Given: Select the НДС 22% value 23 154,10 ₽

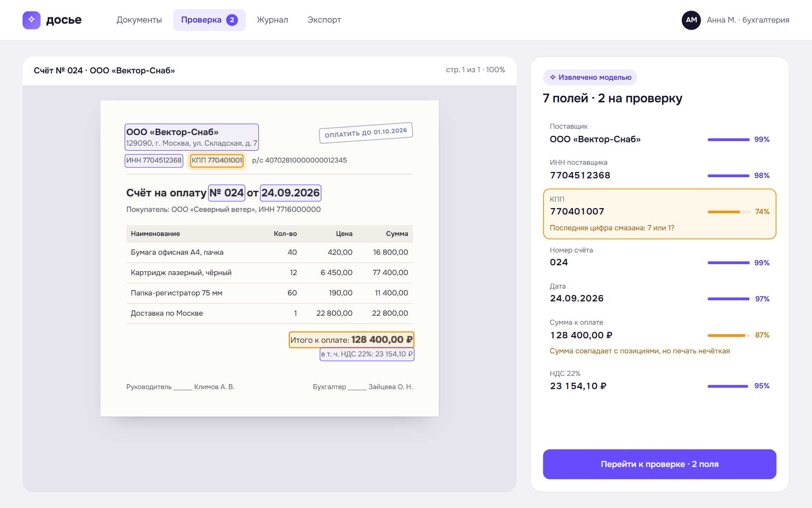Looking at the screenshot, I should 578,386.
